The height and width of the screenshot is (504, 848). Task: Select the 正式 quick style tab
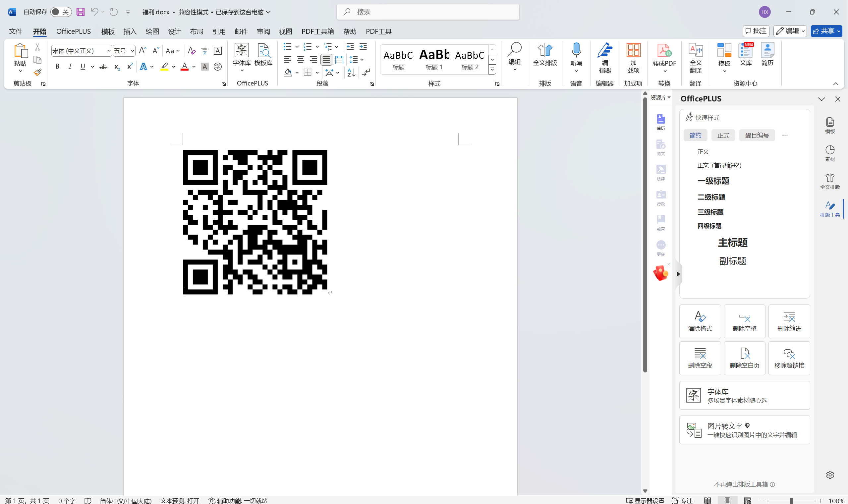tap(723, 135)
